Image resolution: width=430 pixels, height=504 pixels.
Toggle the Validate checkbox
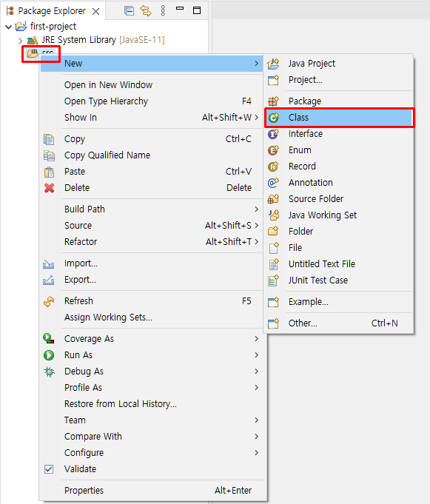(x=49, y=469)
